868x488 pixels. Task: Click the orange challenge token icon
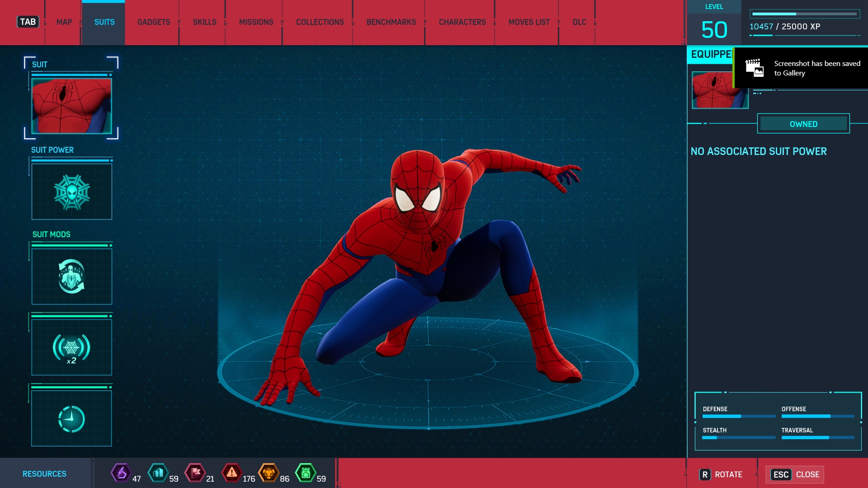click(269, 473)
